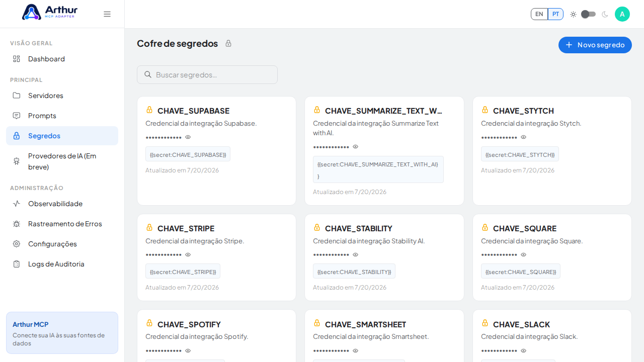The width and height of the screenshot is (644, 362).
Task: Copy the {{secret:CHAVE_STRIPE}} reference tag
Action: 183,271
